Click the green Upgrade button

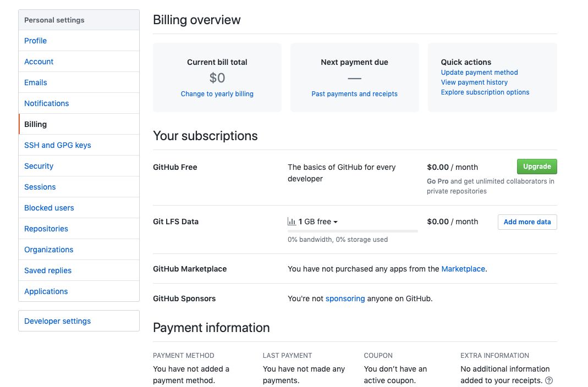[x=536, y=167]
